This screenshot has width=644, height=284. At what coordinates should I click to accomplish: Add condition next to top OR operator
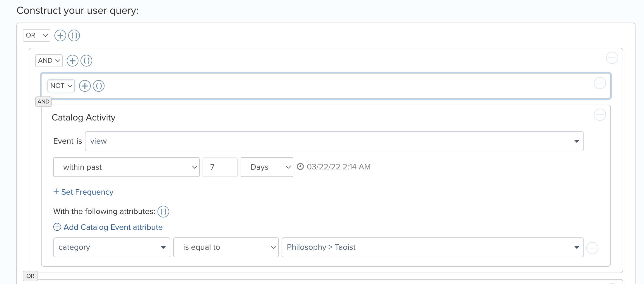60,35
